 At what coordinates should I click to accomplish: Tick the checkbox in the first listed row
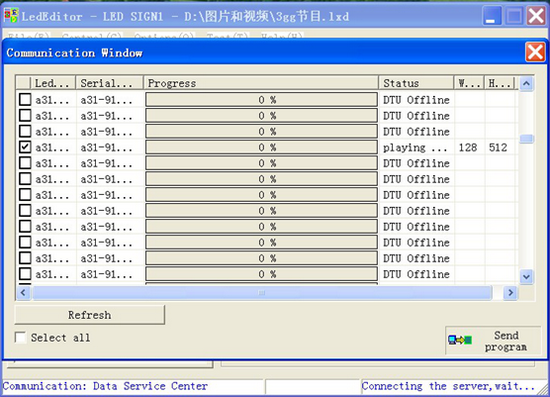[x=25, y=100]
